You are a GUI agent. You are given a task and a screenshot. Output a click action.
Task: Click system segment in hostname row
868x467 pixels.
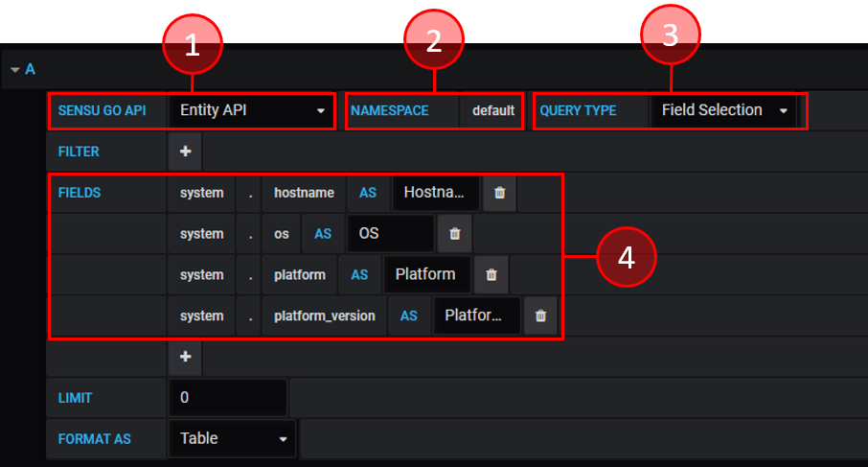pos(201,193)
